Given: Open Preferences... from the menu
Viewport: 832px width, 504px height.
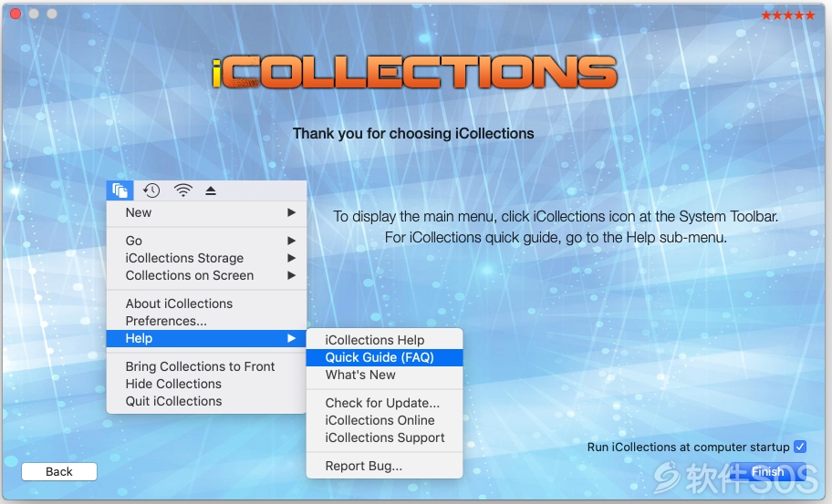Looking at the screenshot, I should click(x=206, y=321).
